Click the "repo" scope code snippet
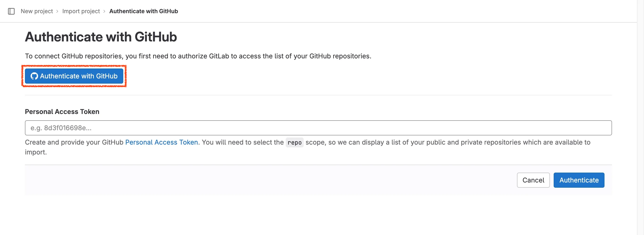Image resolution: width=644 pixels, height=235 pixels. pos(294,142)
